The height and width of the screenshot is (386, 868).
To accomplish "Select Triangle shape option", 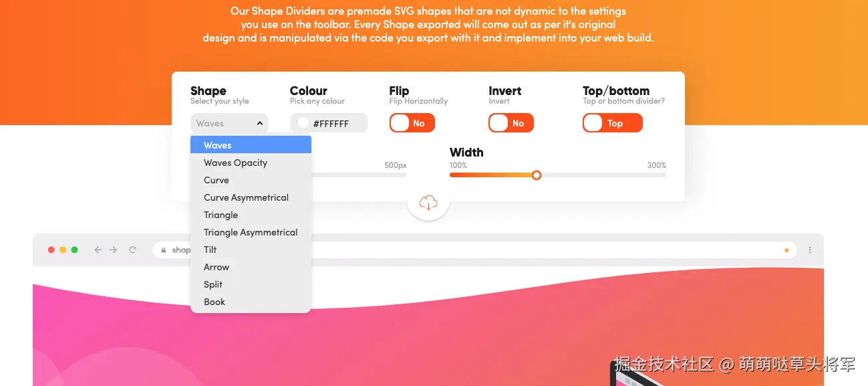I will tap(251, 215).
